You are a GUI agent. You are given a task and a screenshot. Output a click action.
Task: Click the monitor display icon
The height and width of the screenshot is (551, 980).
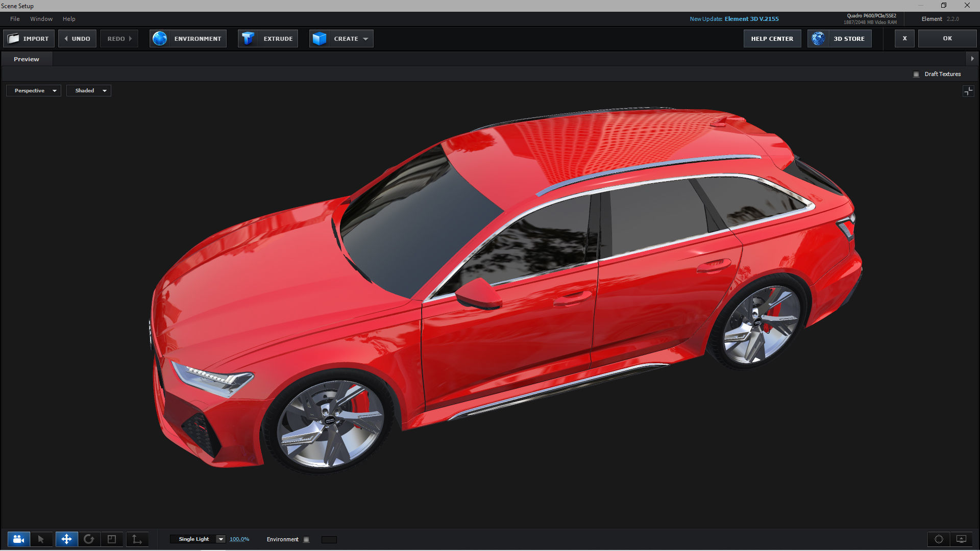pos(961,539)
